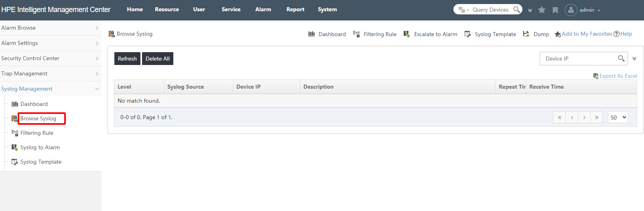Expand advanced search beside Device IP field
This screenshot has width=644, height=211.
point(634,59)
